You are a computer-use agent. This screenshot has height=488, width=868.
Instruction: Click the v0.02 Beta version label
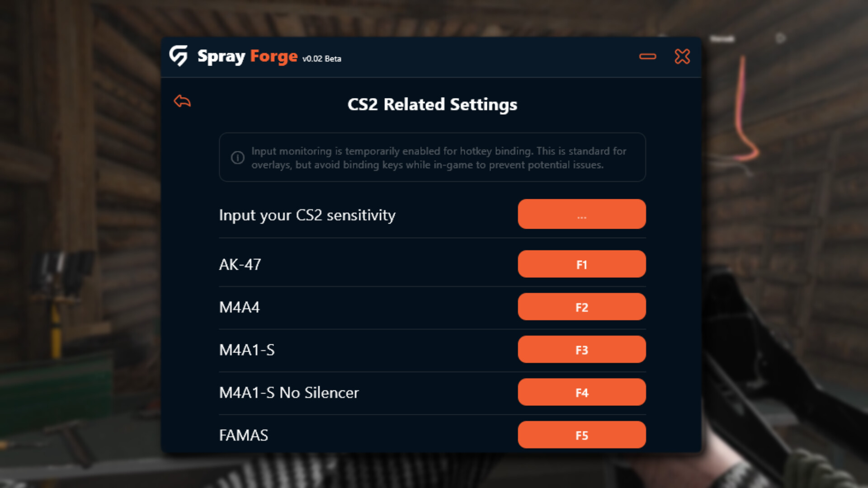[x=322, y=59]
